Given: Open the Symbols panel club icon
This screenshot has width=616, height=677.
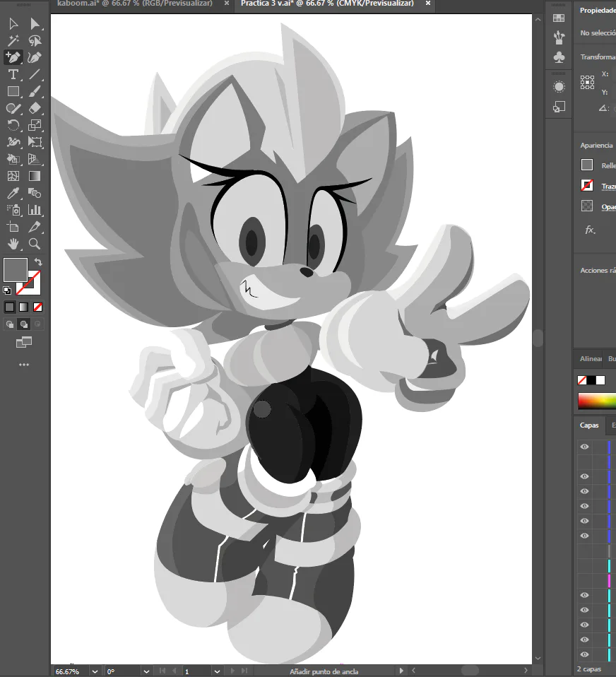Looking at the screenshot, I should pos(559,57).
